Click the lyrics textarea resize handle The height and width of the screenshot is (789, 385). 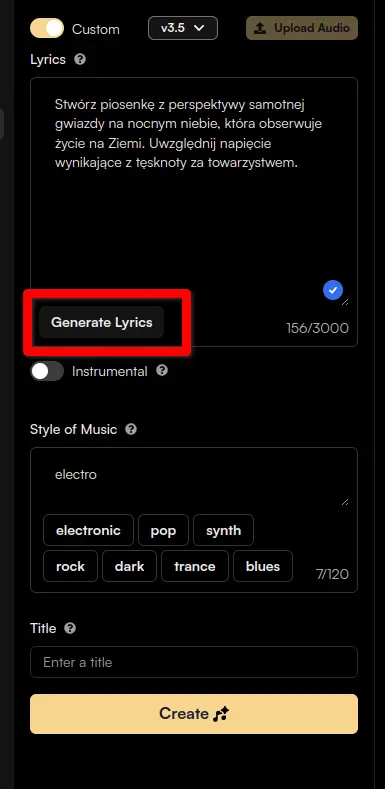345,302
